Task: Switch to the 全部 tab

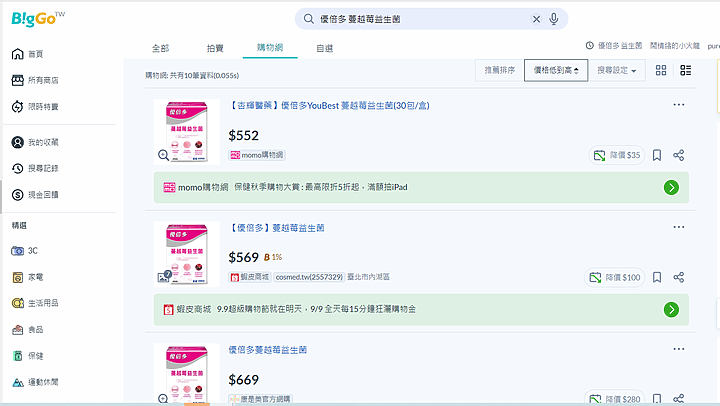Action: tap(161, 48)
